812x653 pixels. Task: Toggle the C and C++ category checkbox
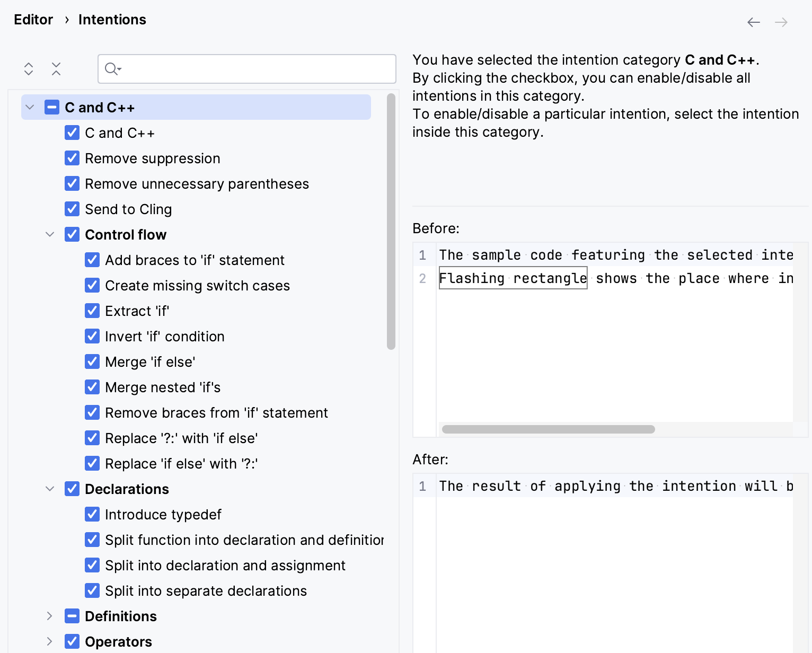[x=52, y=108]
